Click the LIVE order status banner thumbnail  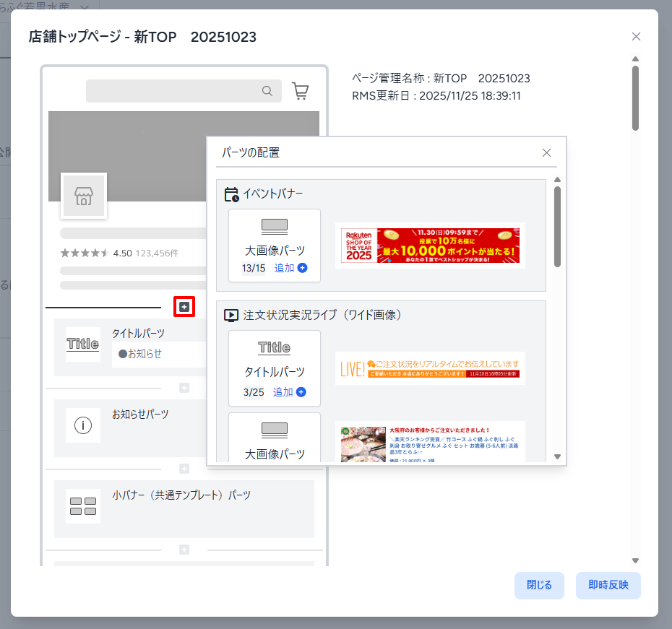click(x=430, y=368)
